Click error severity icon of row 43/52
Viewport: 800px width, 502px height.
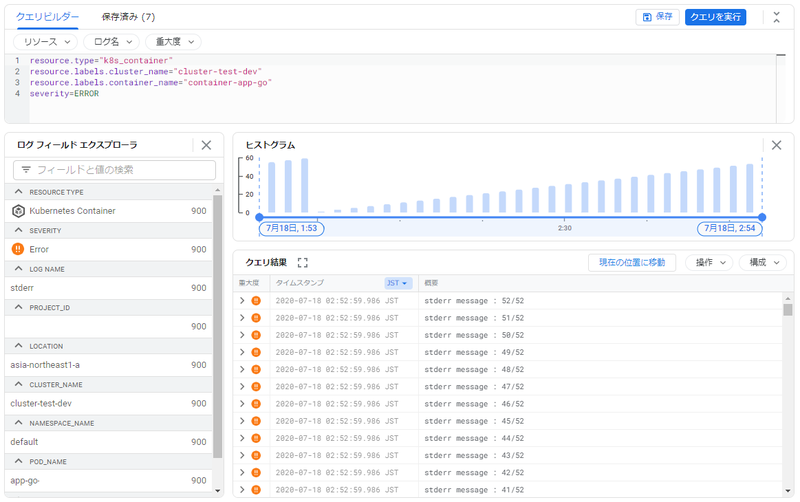256,456
